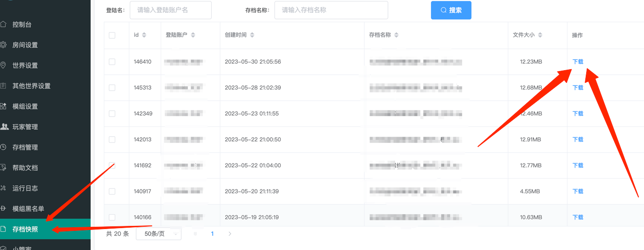This screenshot has width=644, height=250.
Task: Open 模组黑名单 menu item
Action: (28, 209)
